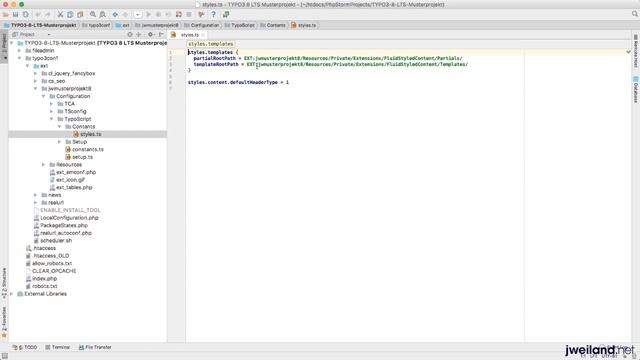Click the Undo arrow in toolbar

[x=38, y=14]
